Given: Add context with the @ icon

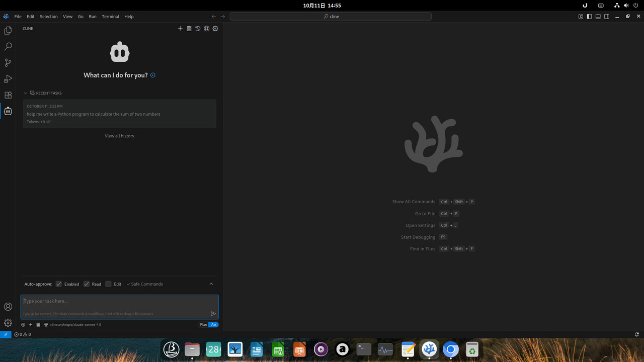Looking at the screenshot, I should 23,325.
